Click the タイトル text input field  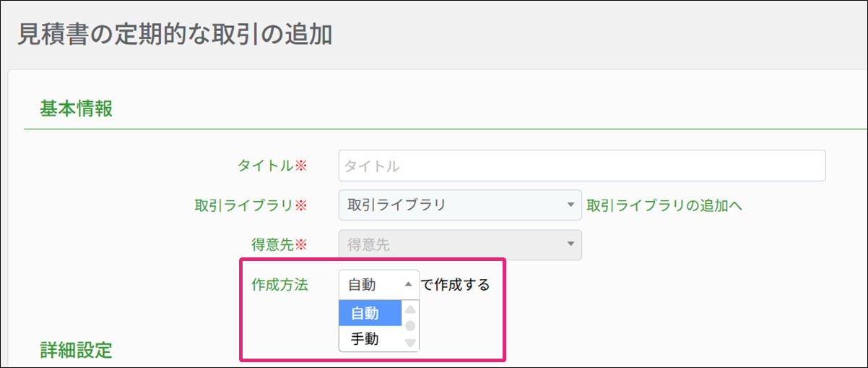tap(581, 166)
